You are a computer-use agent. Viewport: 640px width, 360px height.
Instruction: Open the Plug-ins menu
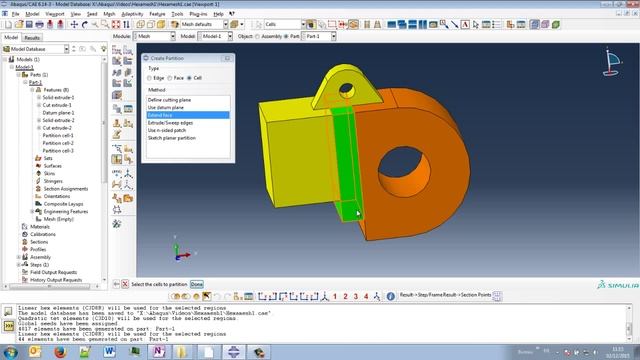coord(198,14)
